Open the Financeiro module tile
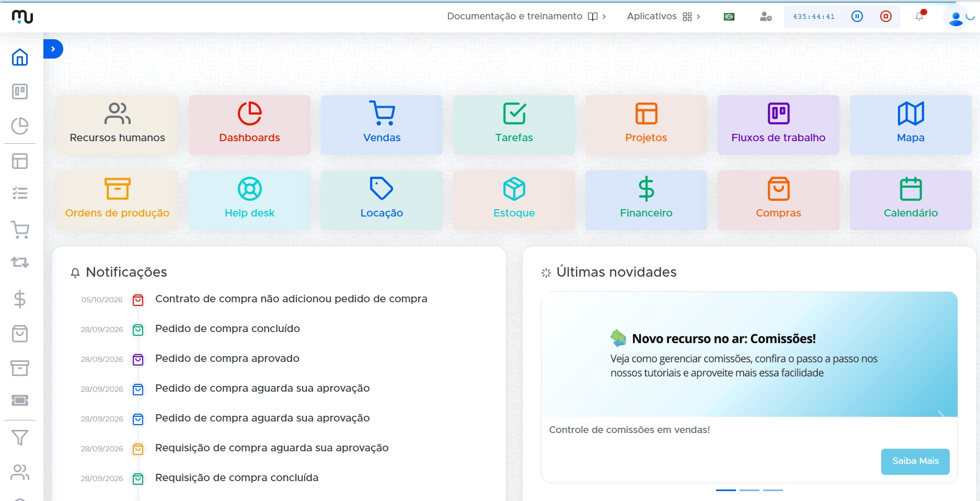 click(647, 200)
